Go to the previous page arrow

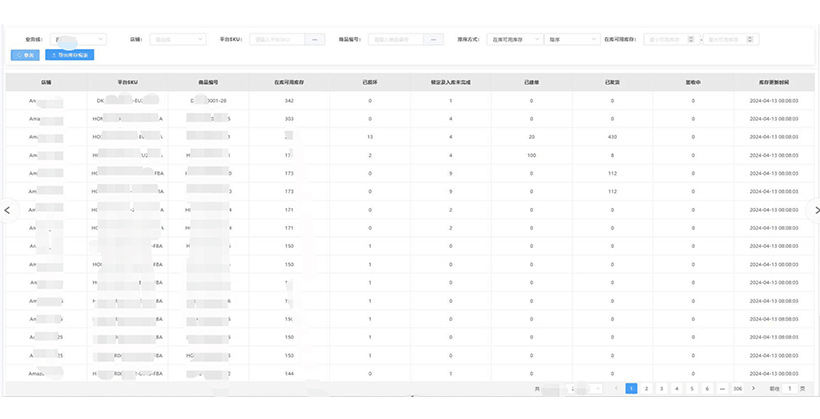[616, 388]
